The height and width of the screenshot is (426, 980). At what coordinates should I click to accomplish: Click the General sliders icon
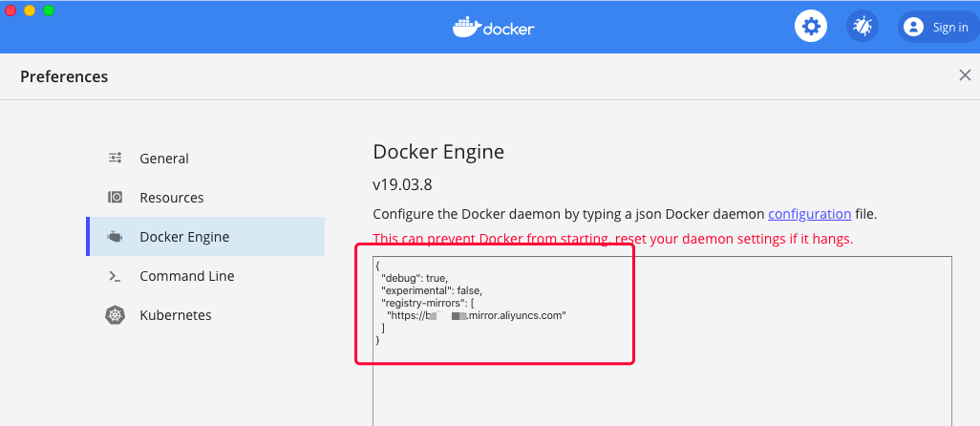(x=115, y=158)
